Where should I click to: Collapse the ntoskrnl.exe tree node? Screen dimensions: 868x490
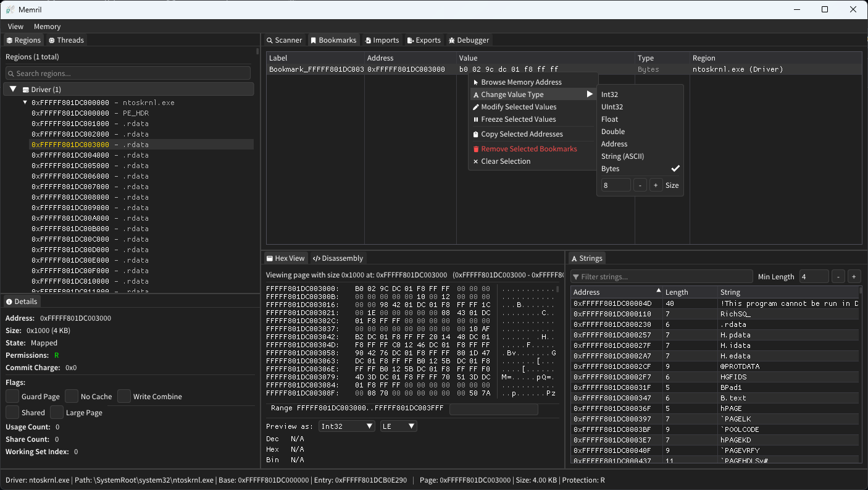[25, 103]
